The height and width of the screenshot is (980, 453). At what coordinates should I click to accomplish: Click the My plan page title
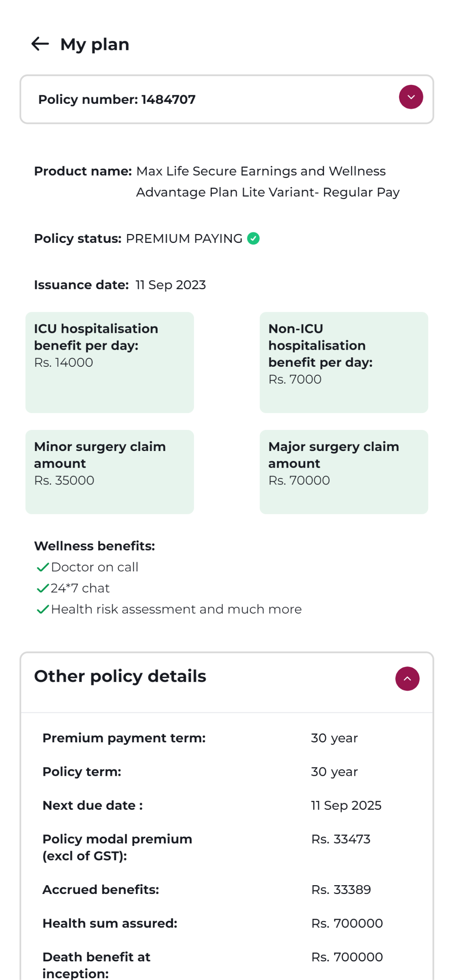[x=95, y=44]
